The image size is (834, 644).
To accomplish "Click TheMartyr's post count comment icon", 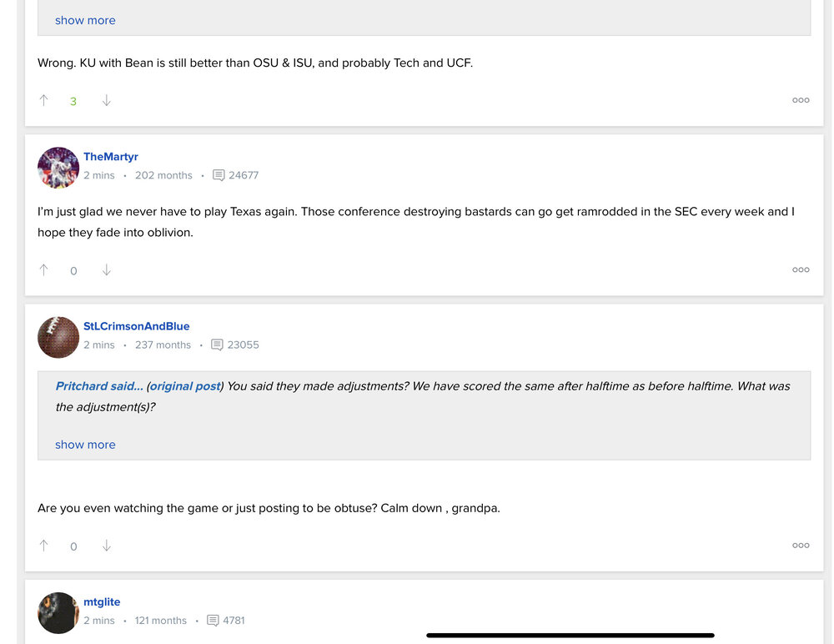I will point(219,175).
